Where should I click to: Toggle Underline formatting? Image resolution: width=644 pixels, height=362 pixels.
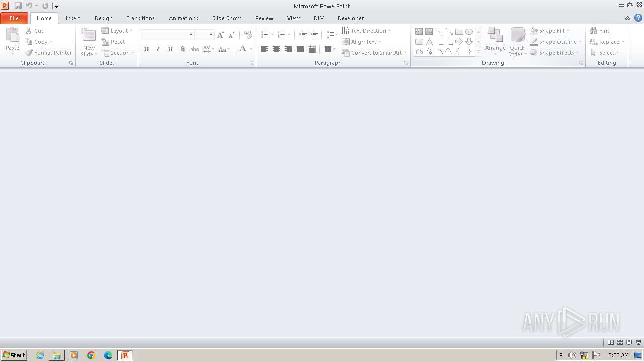[x=170, y=49]
